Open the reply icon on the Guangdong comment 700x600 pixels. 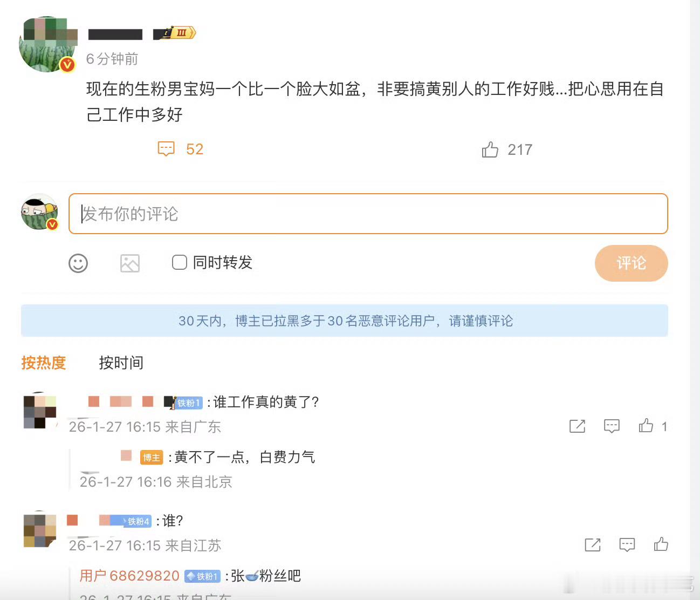click(x=612, y=426)
